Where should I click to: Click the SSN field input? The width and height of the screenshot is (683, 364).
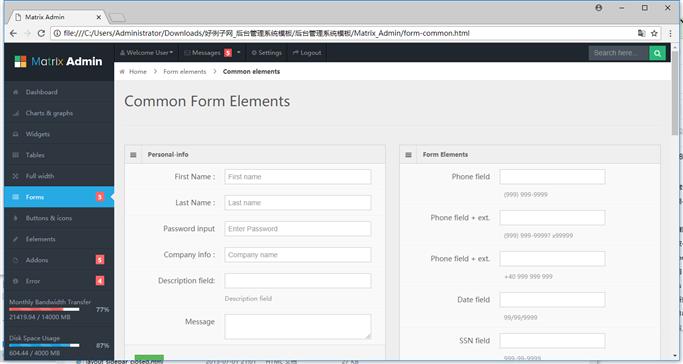[552, 340]
